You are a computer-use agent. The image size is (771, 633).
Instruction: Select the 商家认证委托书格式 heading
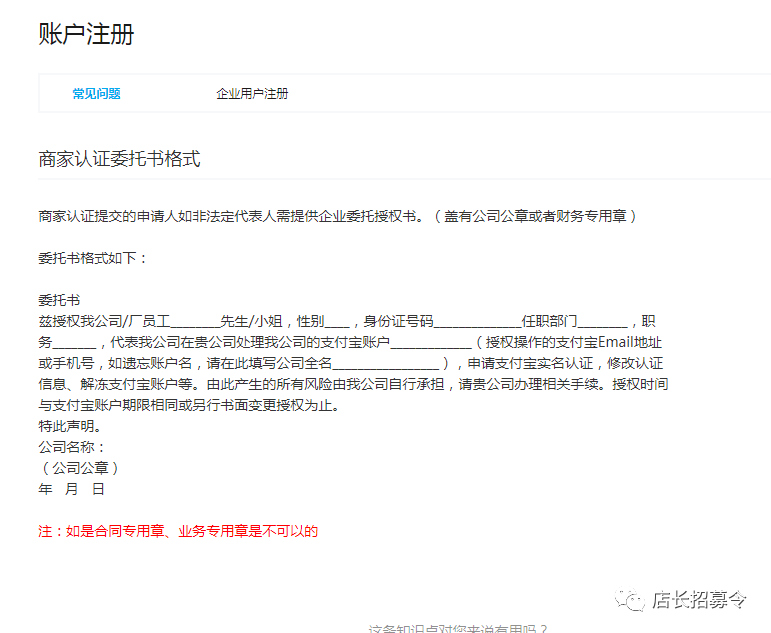tap(119, 159)
